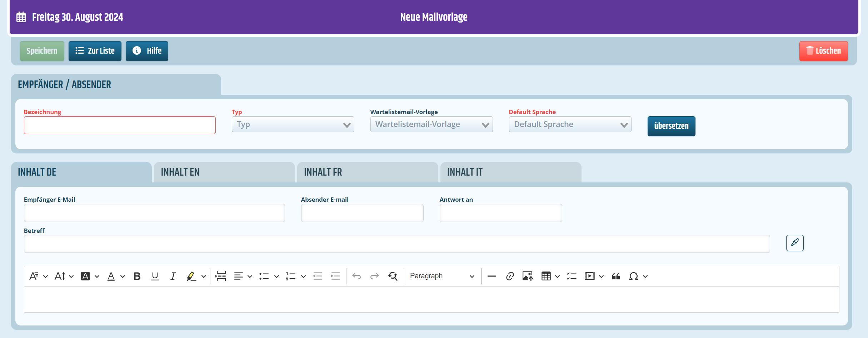The image size is (868, 338).
Task: Open the Typ dropdown
Action: [x=293, y=124]
